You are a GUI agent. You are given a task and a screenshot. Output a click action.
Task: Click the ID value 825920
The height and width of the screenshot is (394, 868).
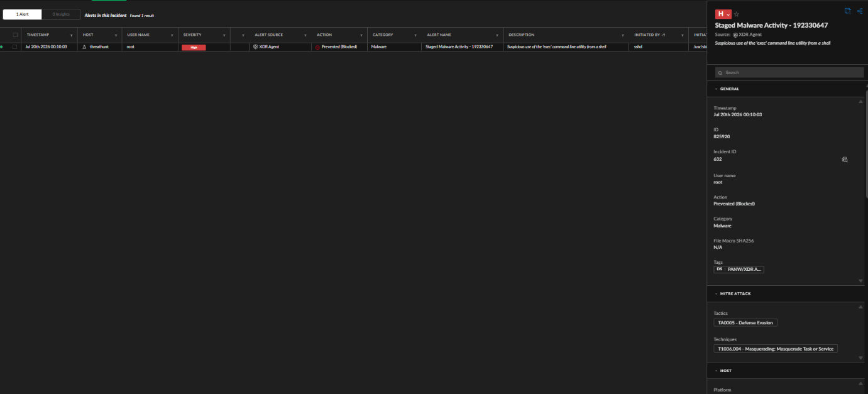click(722, 136)
